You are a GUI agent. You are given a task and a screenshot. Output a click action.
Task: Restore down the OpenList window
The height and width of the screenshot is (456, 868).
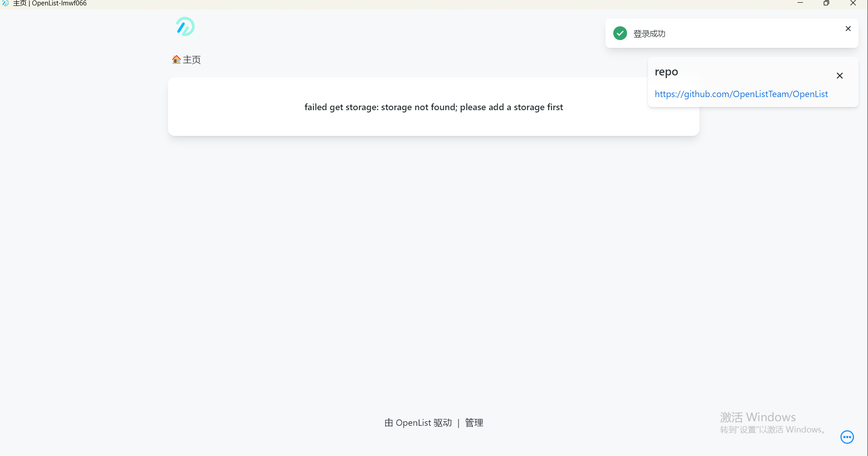pyautogui.click(x=826, y=3)
